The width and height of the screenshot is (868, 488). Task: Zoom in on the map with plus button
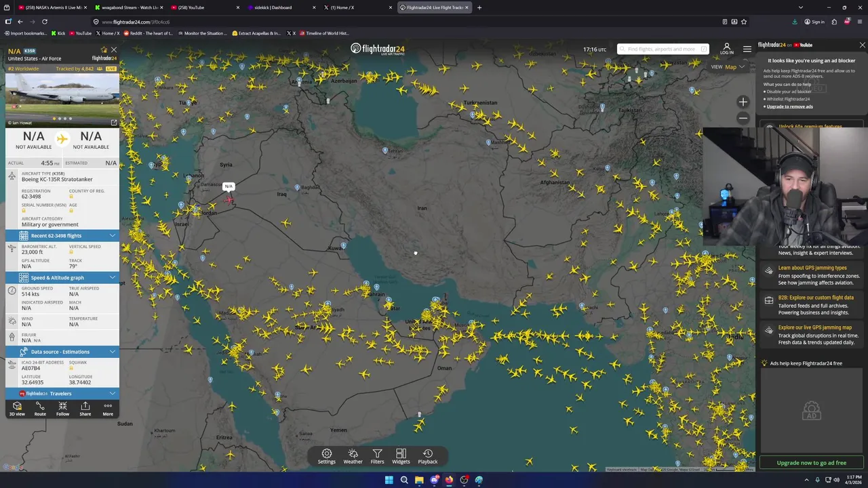point(743,102)
